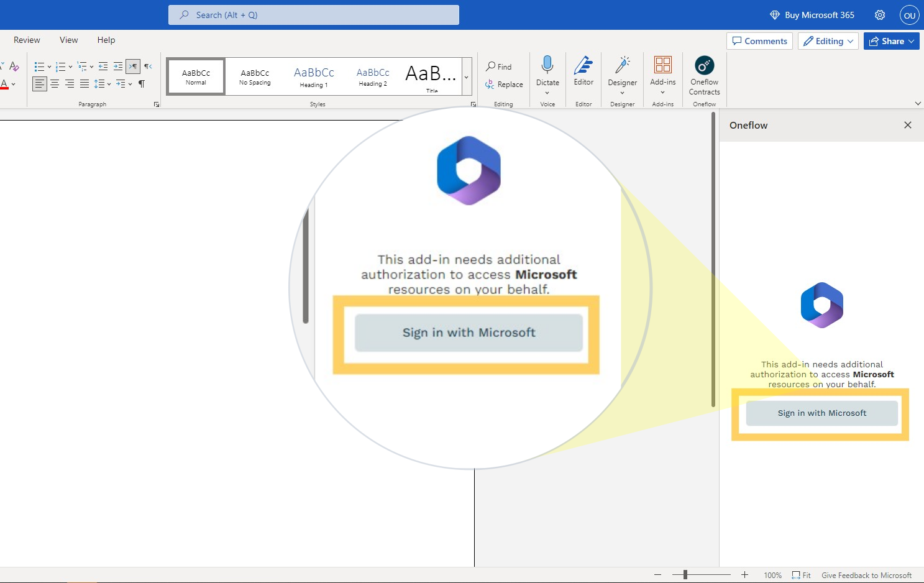
Task: Zoom in with the plus button
Action: point(744,575)
